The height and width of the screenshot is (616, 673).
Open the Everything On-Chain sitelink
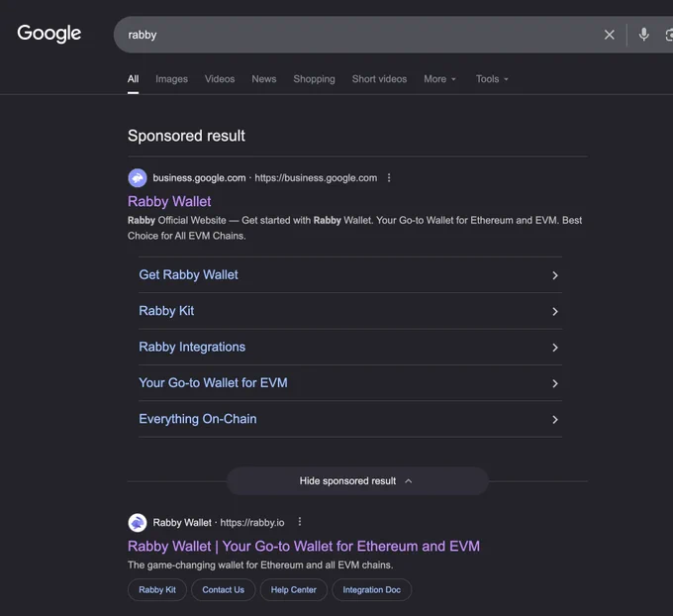[198, 419]
